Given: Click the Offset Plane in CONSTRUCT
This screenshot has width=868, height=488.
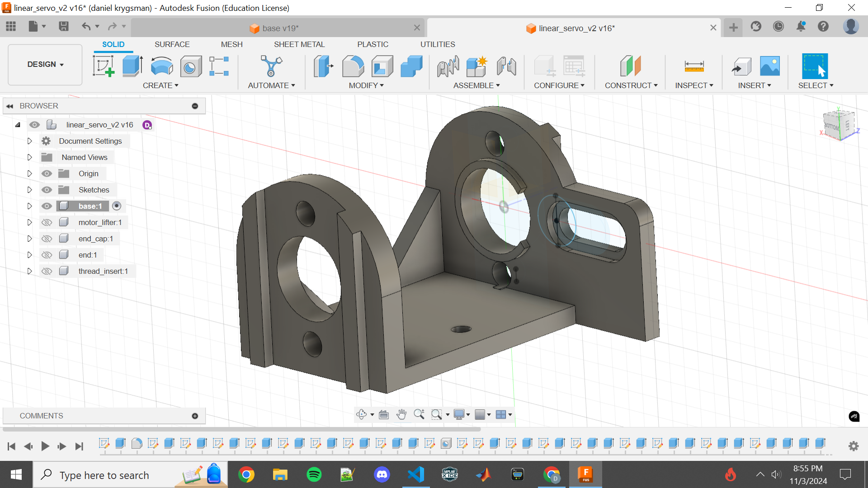Looking at the screenshot, I should (630, 66).
